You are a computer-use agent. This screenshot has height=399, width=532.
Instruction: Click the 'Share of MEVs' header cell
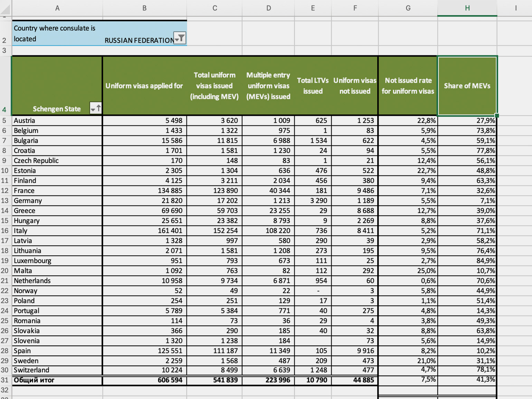467,86
